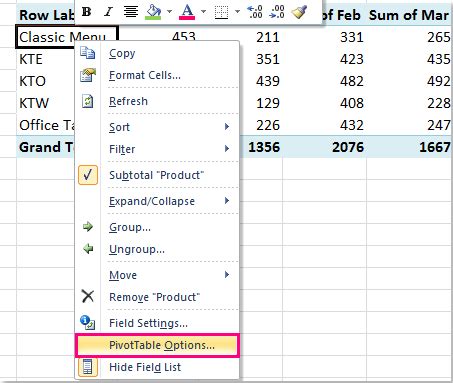Click the Refresh icon in context menu
Image resolution: width=453 pixels, height=383 pixels.
click(88, 101)
